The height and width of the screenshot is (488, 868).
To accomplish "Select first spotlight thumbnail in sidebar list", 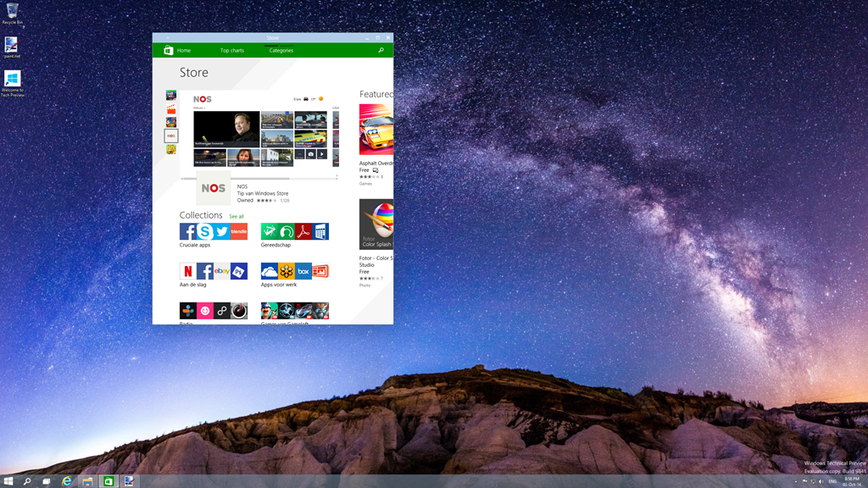I will 171,96.
